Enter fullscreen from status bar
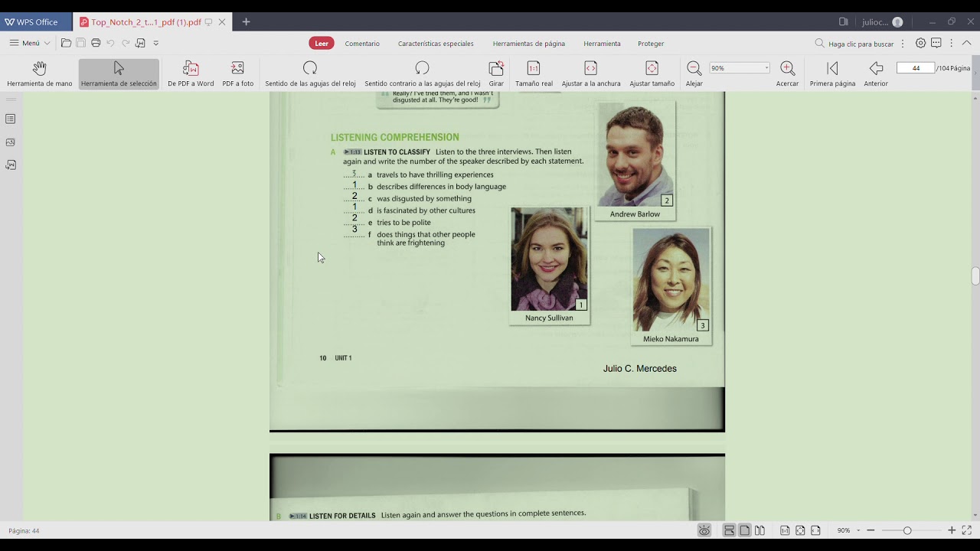980x551 pixels. pyautogui.click(x=966, y=530)
